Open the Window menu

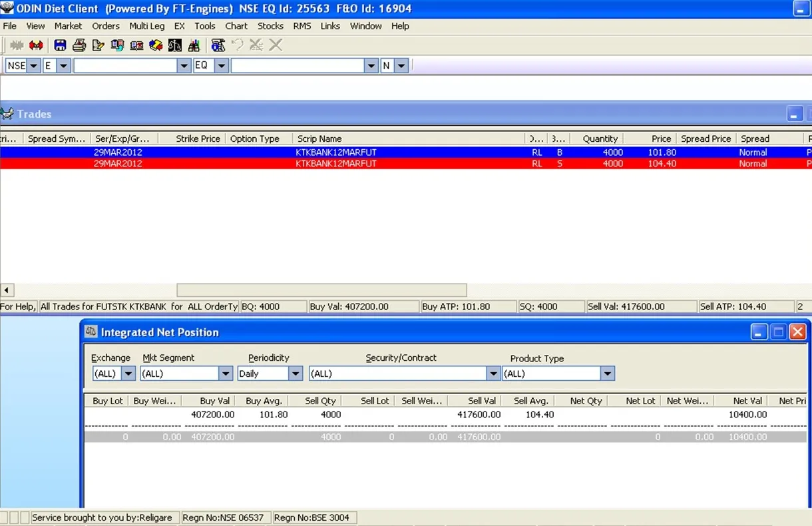coord(366,26)
